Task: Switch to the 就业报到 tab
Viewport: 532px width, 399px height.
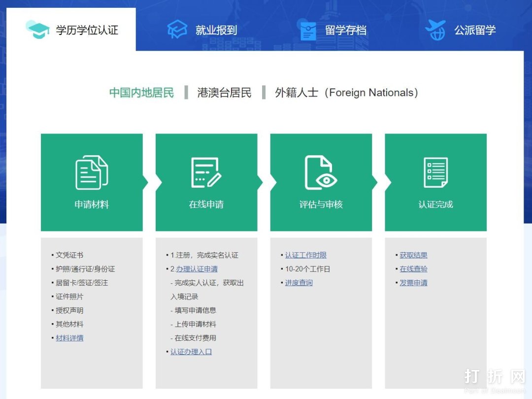Action: tap(216, 30)
